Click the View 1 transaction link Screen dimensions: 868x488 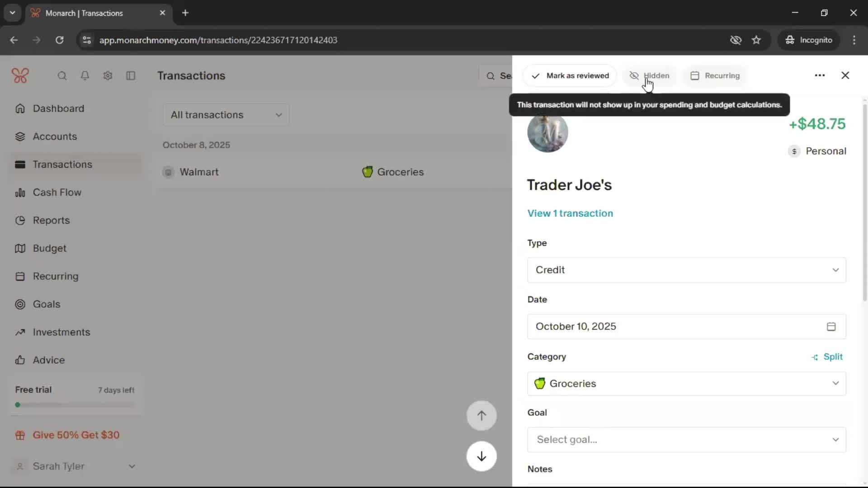tap(570, 213)
